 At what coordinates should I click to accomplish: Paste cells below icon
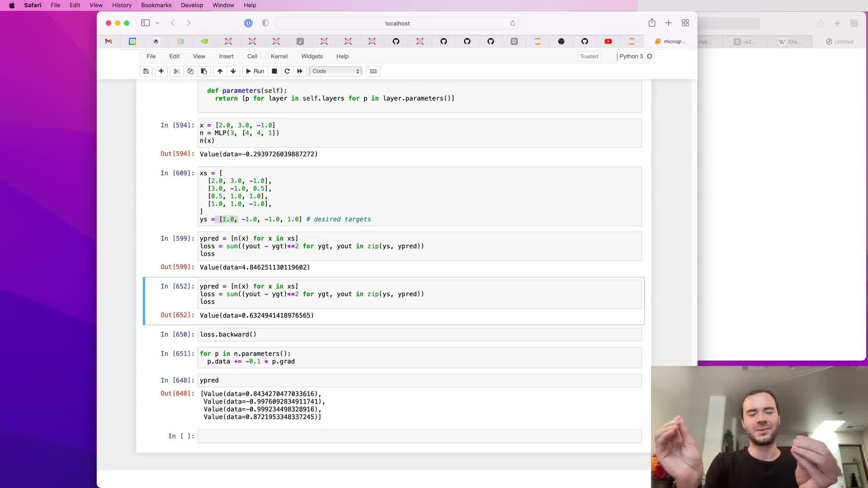click(204, 71)
